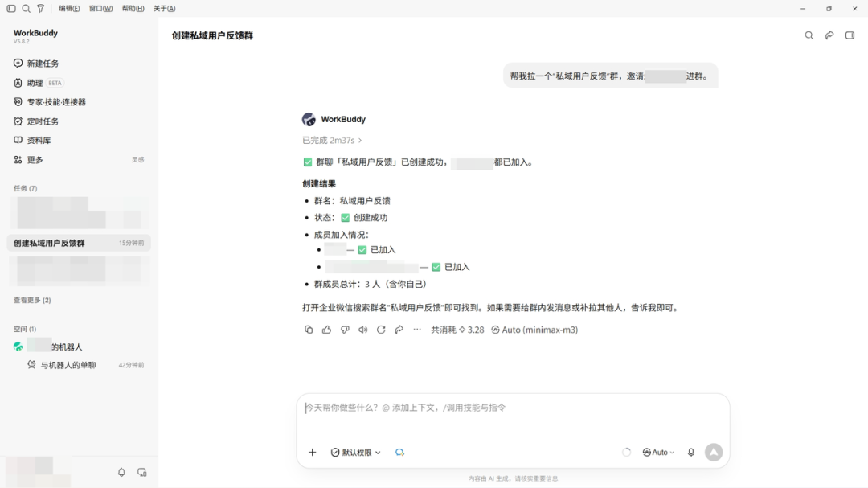Click the device icon beside the bell
Image resolution: width=868 pixels, height=488 pixels.
point(142,473)
